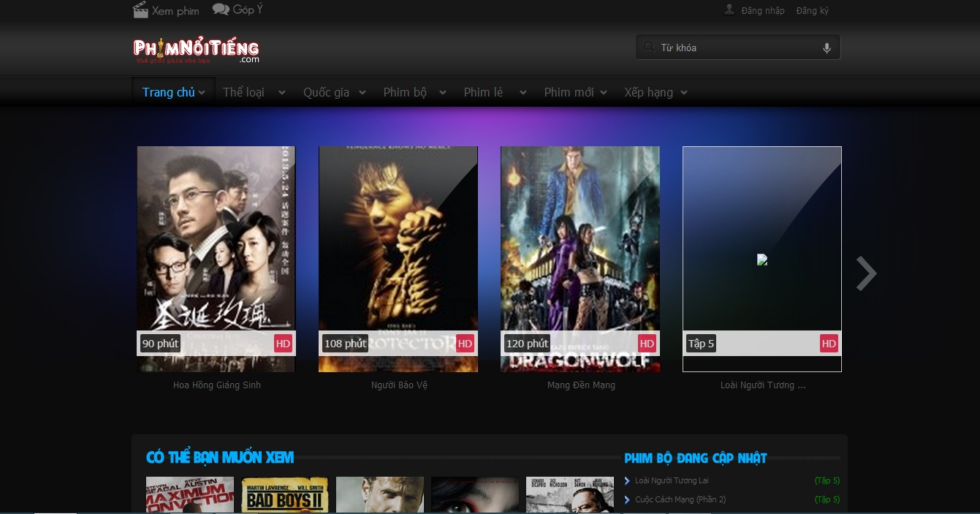This screenshot has width=980, height=514.
Task: Click the CÓ THỂ BẠN MUỐN XEM heading
Action: pyautogui.click(x=220, y=458)
